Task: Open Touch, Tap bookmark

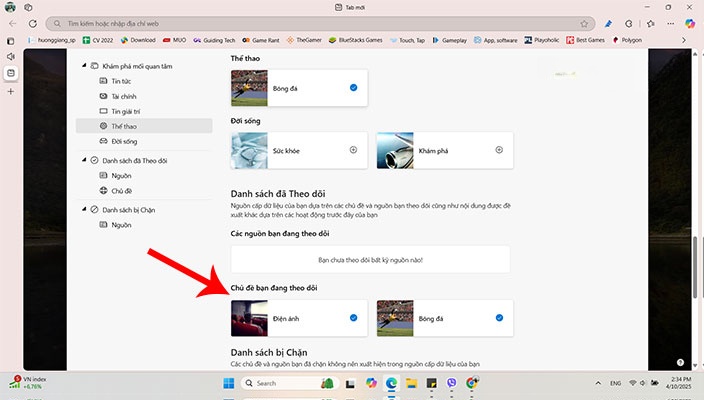Action: (x=407, y=40)
